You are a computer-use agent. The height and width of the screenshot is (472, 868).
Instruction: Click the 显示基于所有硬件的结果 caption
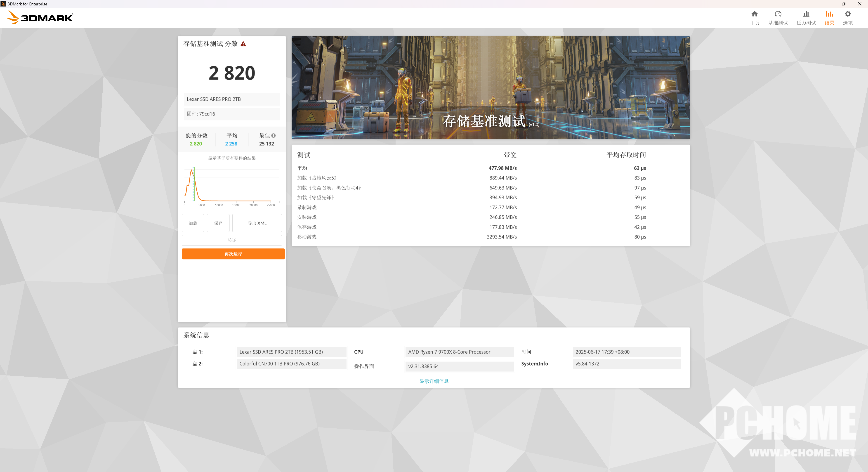tap(232, 158)
